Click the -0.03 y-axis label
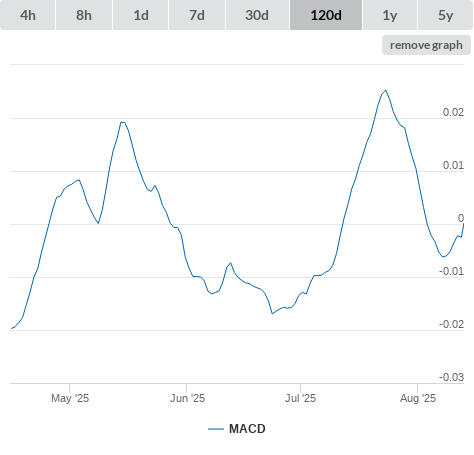 point(452,377)
